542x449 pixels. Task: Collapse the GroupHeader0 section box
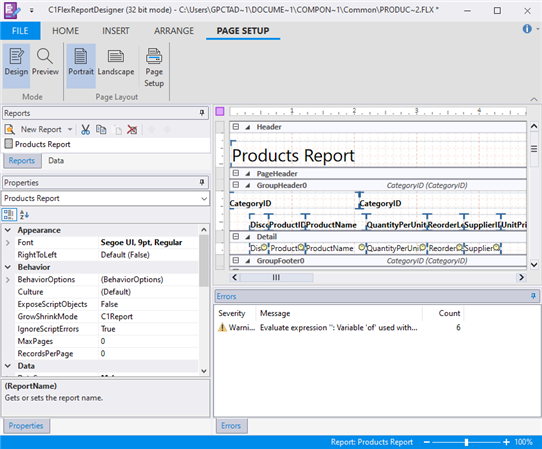pos(236,185)
